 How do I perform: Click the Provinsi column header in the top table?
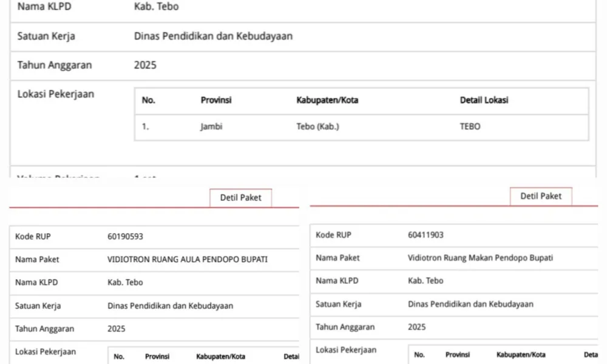click(216, 101)
